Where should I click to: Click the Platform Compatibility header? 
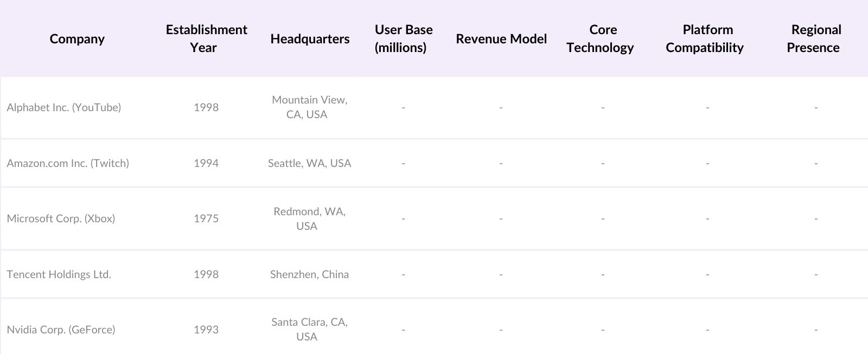(705, 38)
